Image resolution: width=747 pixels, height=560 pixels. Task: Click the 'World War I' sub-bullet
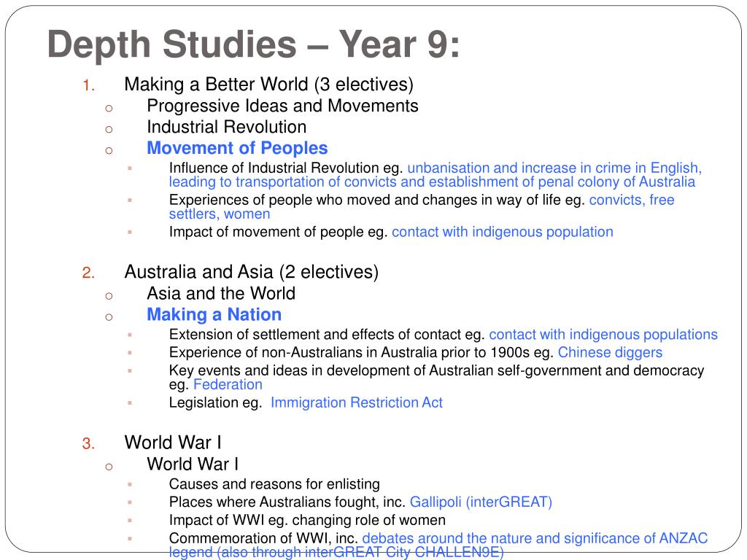[x=193, y=464]
